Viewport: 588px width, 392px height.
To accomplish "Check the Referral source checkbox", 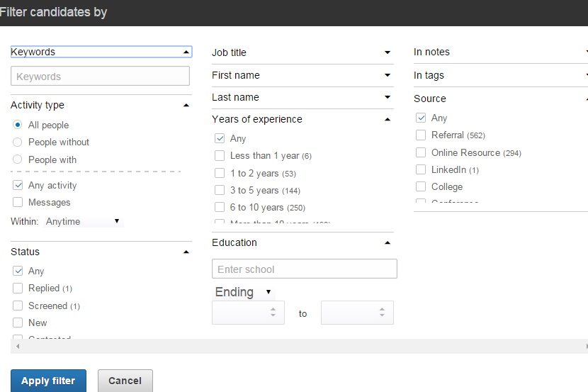I will (421, 135).
